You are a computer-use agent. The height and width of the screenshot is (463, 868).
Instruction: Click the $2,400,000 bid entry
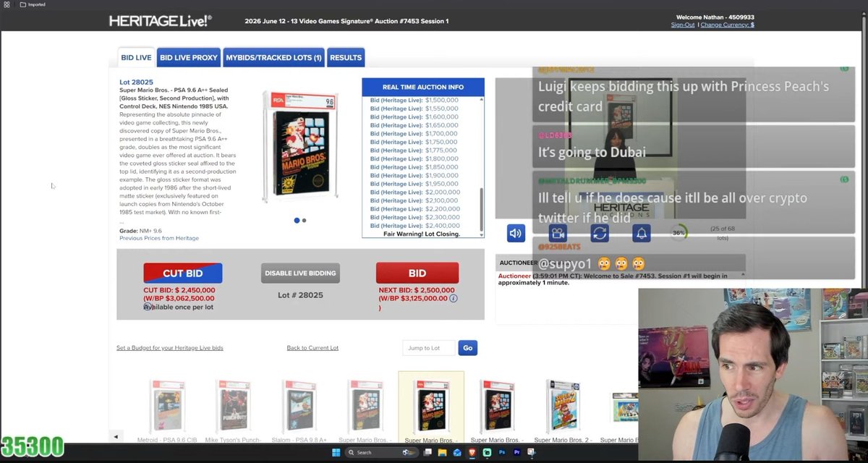point(414,226)
